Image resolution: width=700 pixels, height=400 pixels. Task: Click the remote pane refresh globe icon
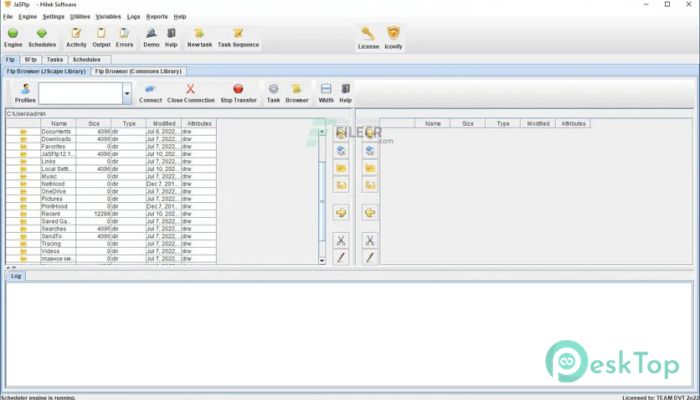pos(370,151)
